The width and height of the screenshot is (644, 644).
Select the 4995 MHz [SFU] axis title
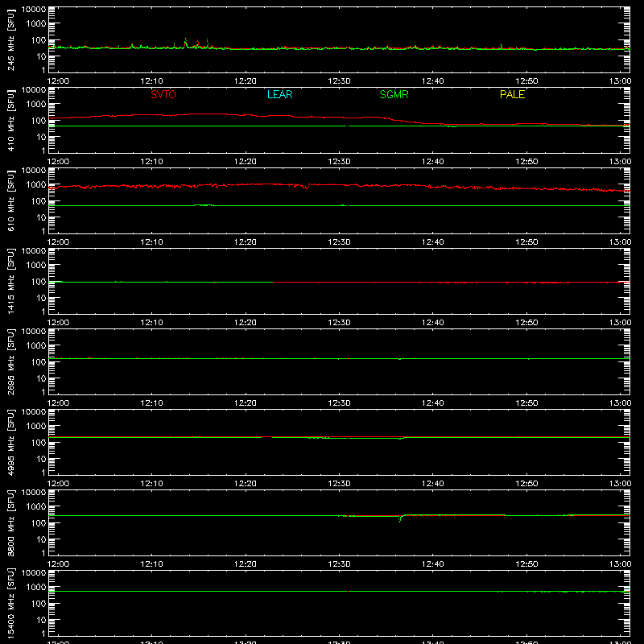pos(11,442)
